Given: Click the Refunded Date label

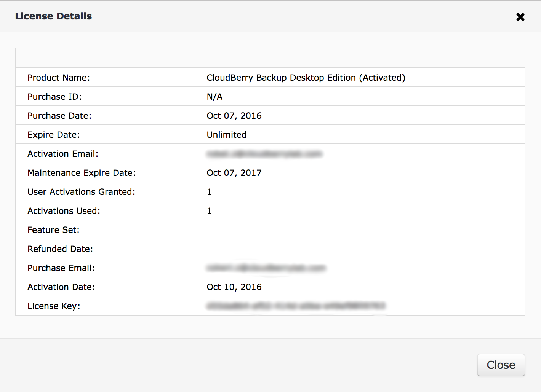Looking at the screenshot, I should tap(60, 249).
